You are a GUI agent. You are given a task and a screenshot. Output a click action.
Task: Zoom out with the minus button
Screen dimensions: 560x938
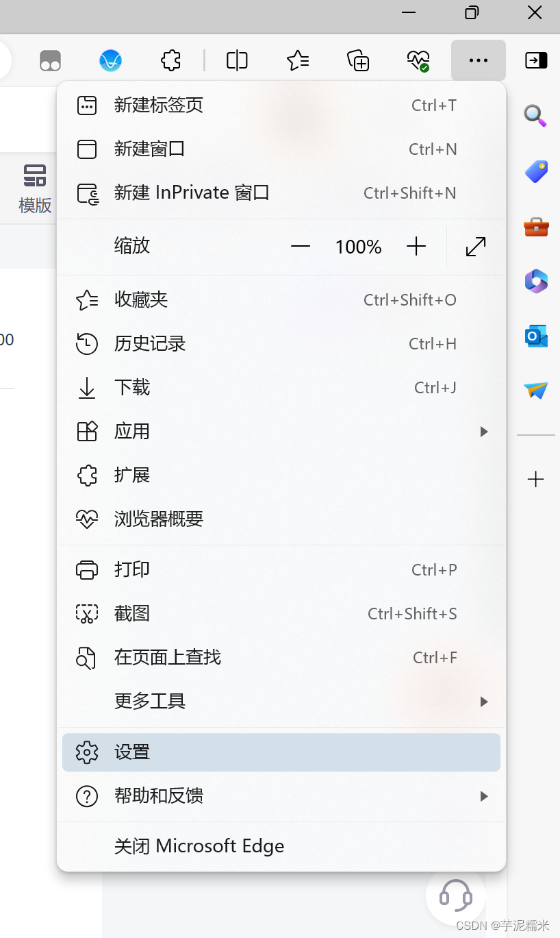tap(301, 247)
